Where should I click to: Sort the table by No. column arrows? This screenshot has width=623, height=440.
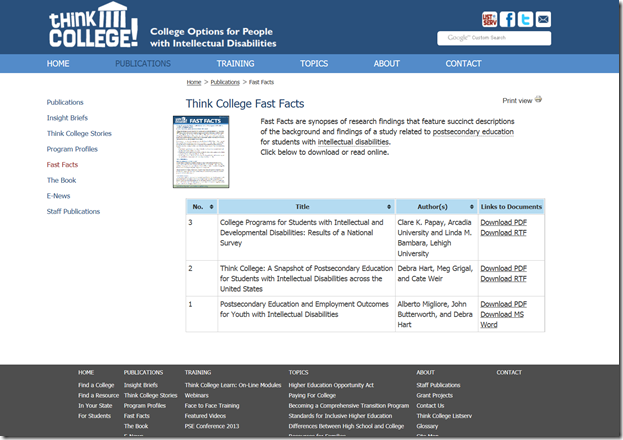(211, 207)
